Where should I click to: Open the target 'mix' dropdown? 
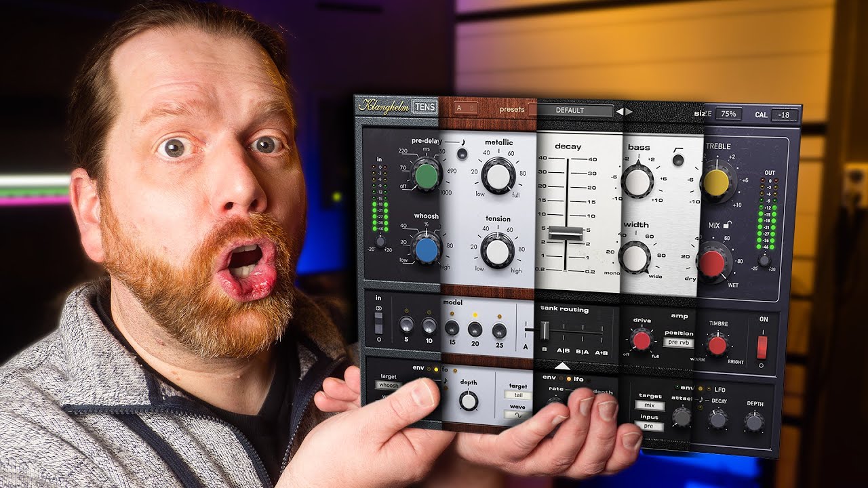click(650, 405)
